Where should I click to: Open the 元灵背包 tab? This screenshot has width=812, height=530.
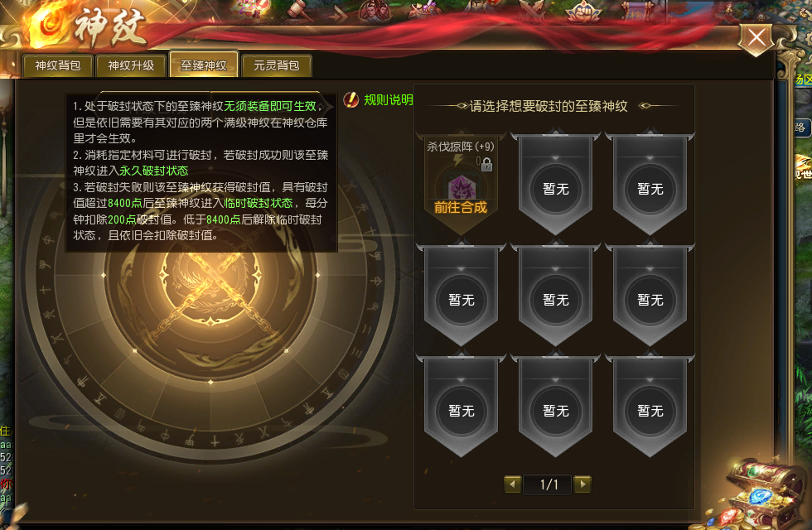point(277,65)
